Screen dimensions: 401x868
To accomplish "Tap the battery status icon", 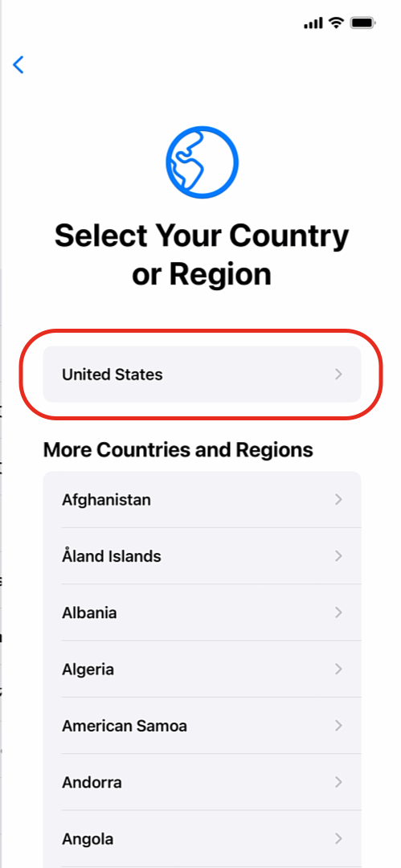I will [363, 23].
